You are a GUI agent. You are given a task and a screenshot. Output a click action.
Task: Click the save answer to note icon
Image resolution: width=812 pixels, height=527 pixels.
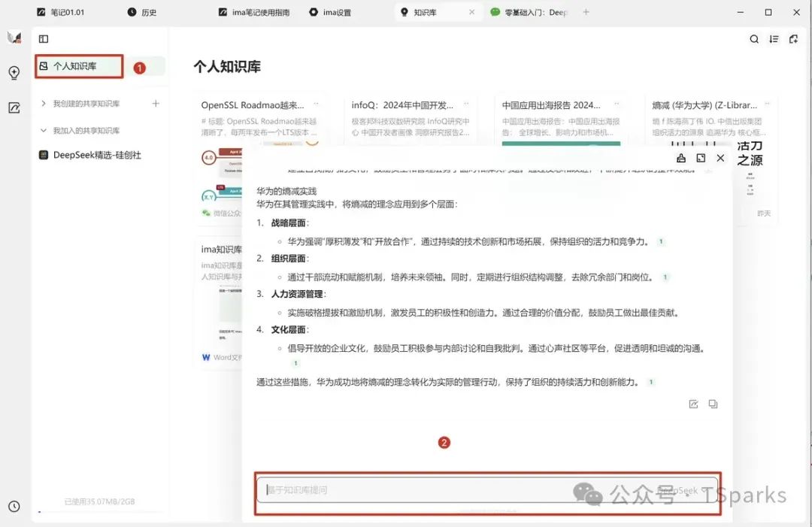tap(693, 404)
